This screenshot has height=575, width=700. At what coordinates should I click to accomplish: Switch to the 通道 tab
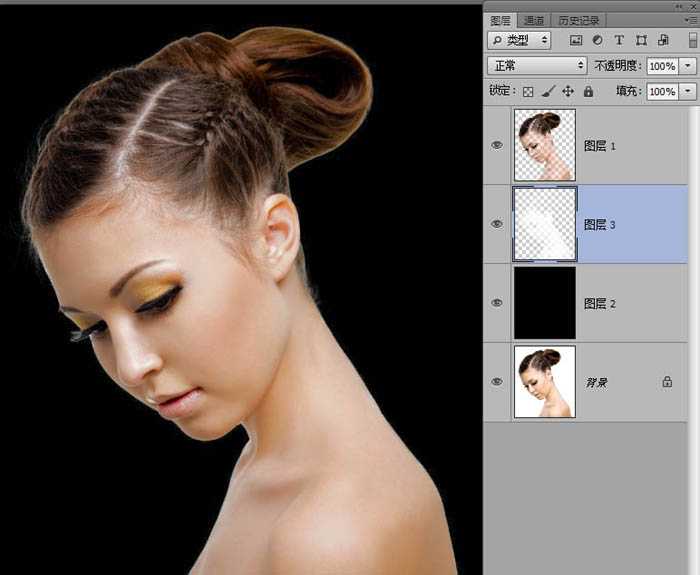534,20
